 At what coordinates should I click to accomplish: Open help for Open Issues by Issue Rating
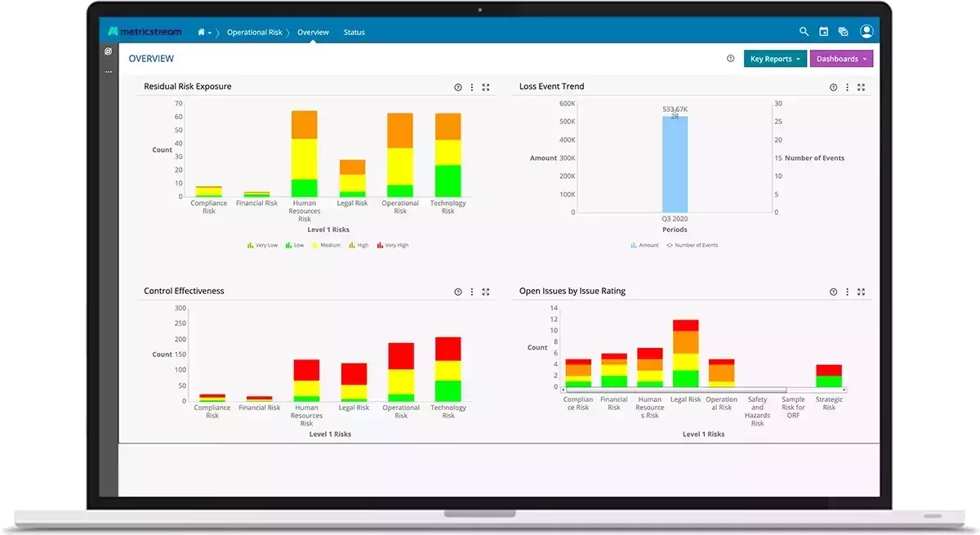point(833,292)
